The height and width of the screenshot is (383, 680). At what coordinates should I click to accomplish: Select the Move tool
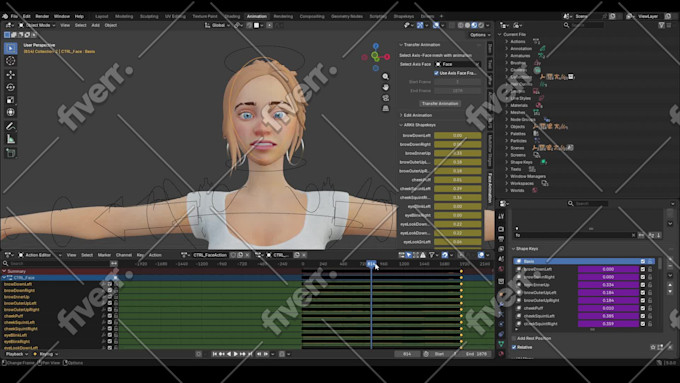10,75
